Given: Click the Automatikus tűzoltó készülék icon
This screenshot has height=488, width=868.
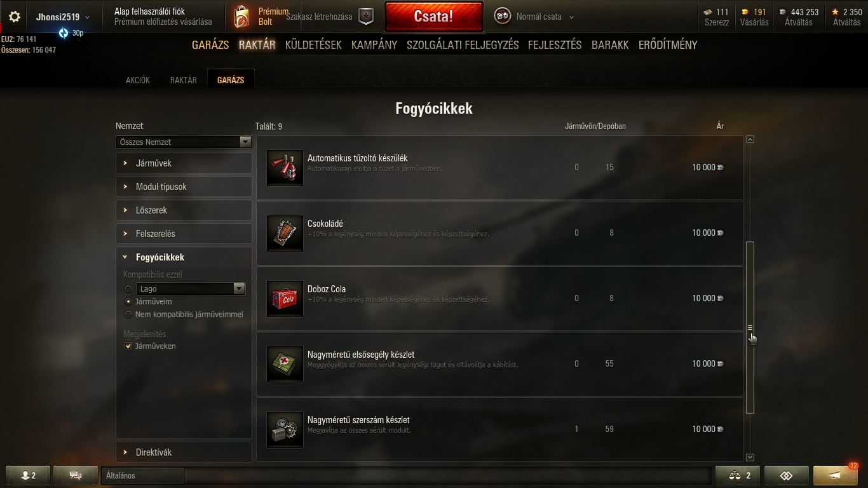Looking at the screenshot, I should pos(285,168).
